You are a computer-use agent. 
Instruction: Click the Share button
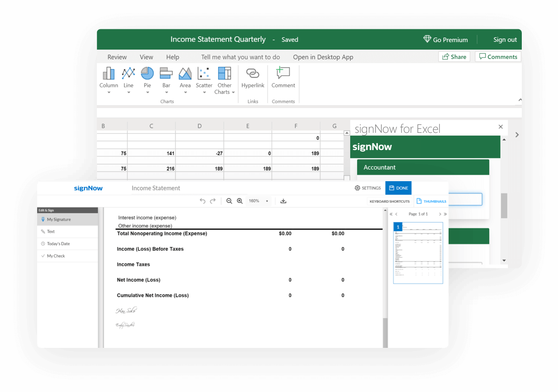[454, 57]
